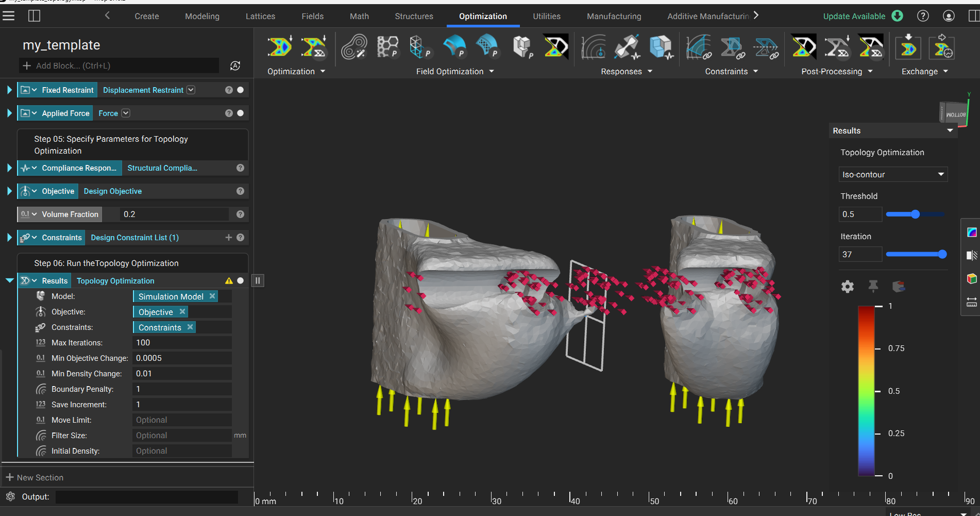Click the section view icon on the right toolbar
This screenshot has height=516, width=980.
click(972, 255)
